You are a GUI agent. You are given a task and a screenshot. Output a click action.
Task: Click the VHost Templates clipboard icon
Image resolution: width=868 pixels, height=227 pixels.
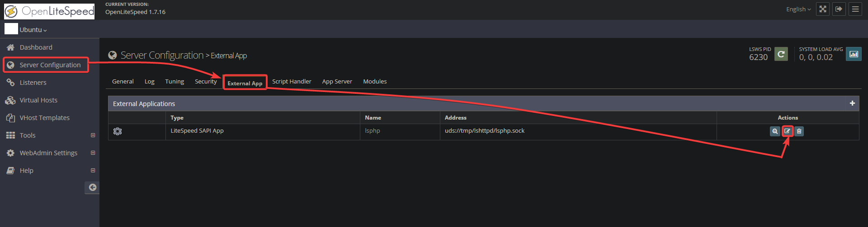tap(10, 118)
